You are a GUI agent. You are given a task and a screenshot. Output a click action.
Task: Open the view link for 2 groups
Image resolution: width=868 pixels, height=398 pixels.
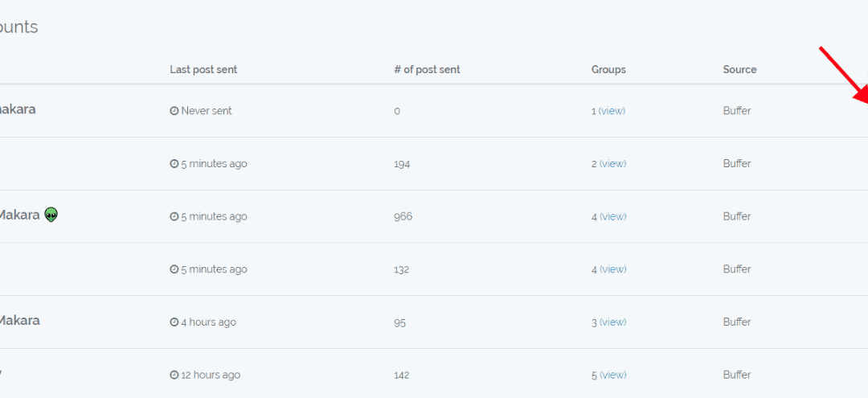[612, 164]
